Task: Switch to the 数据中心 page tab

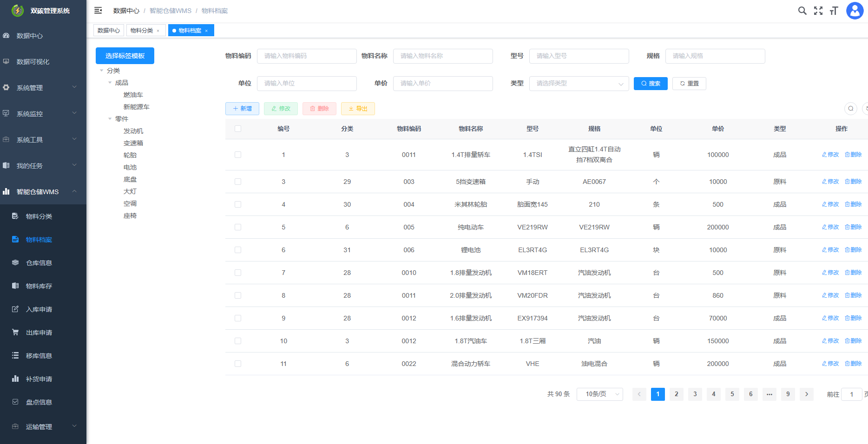Action: (x=109, y=31)
